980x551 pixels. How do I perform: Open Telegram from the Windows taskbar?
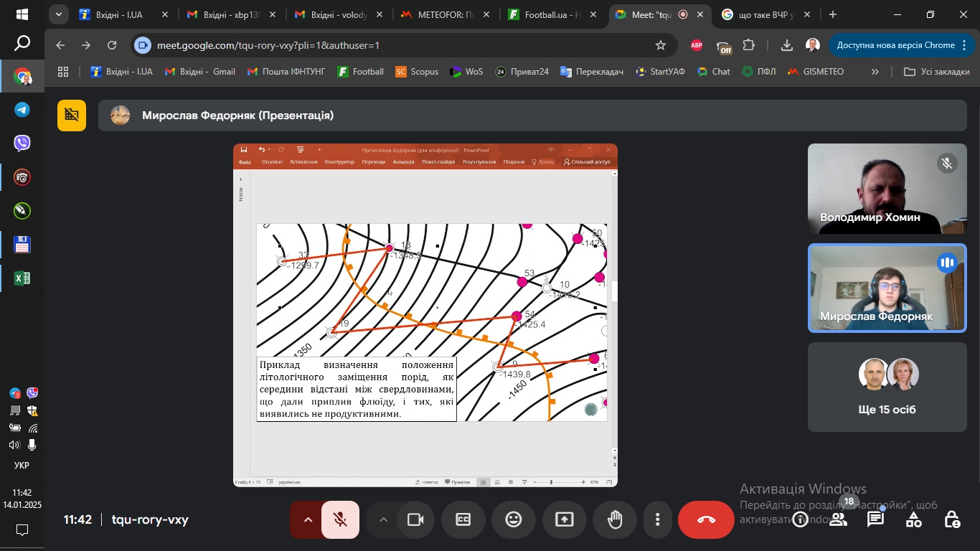coord(22,110)
